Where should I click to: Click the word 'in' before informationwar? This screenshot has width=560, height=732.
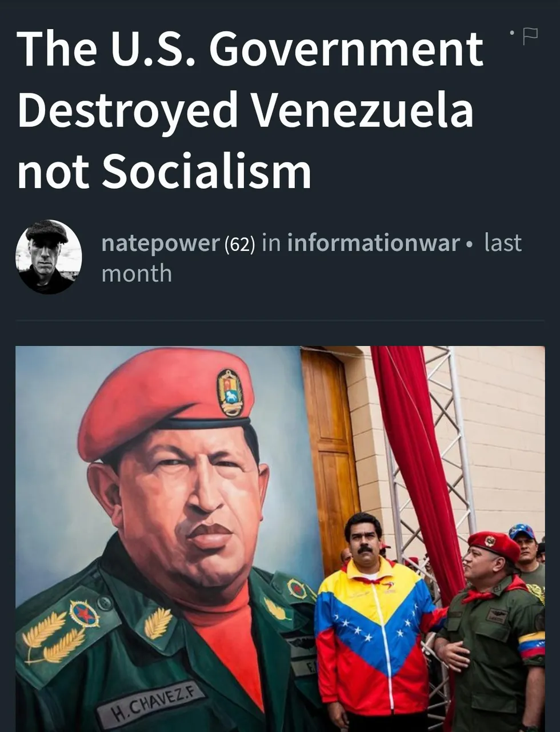pyautogui.click(x=271, y=243)
